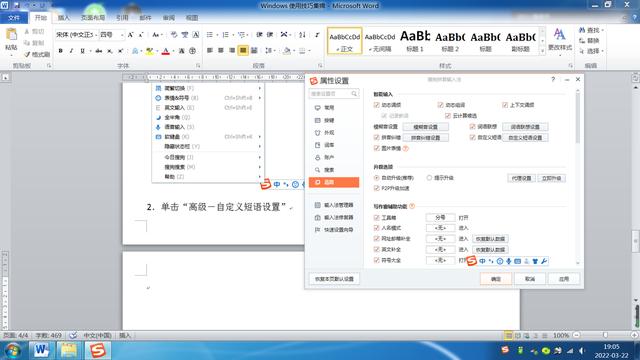Click the yellow text highlight color swatch

(x=150, y=51)
